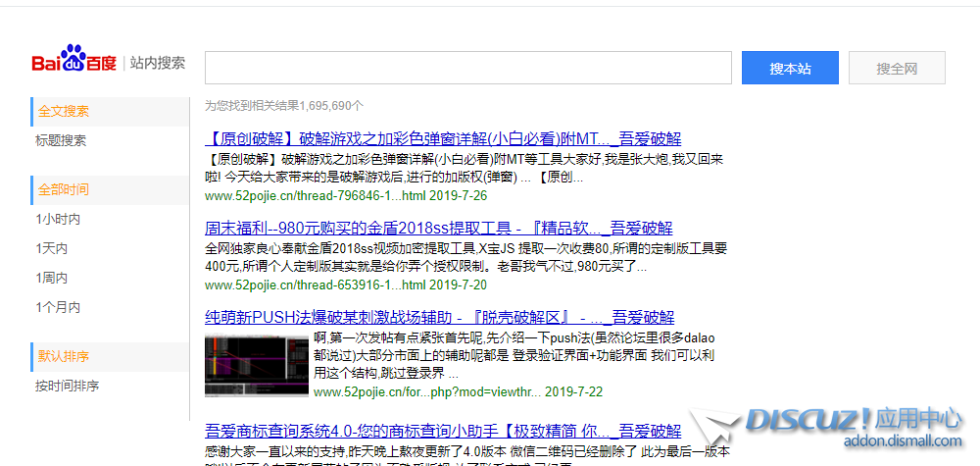
Task: Sort results by 按时间排序
Action: (x=67, y=386)
